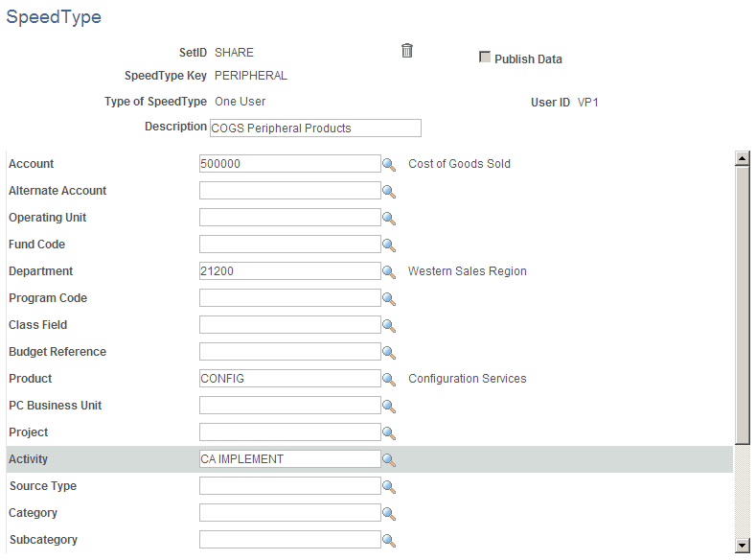Click Department field showing 21200

point(289,271)
